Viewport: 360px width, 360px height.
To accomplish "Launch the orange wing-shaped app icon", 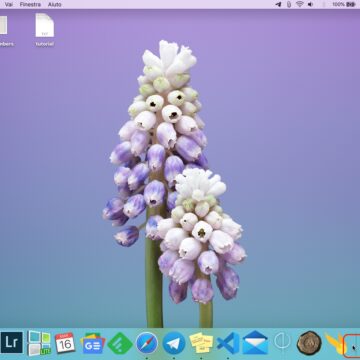I will coord(334,343).
